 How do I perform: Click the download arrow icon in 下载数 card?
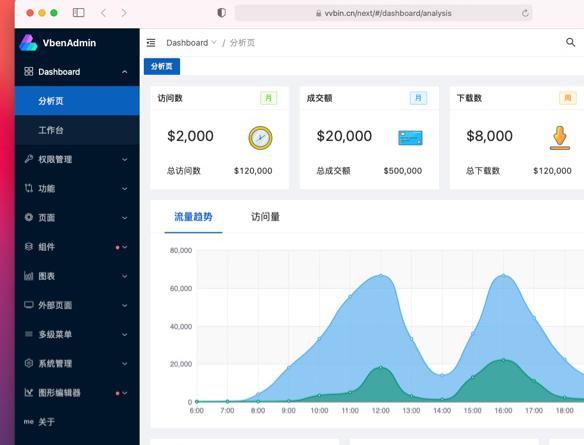point(559,138)
